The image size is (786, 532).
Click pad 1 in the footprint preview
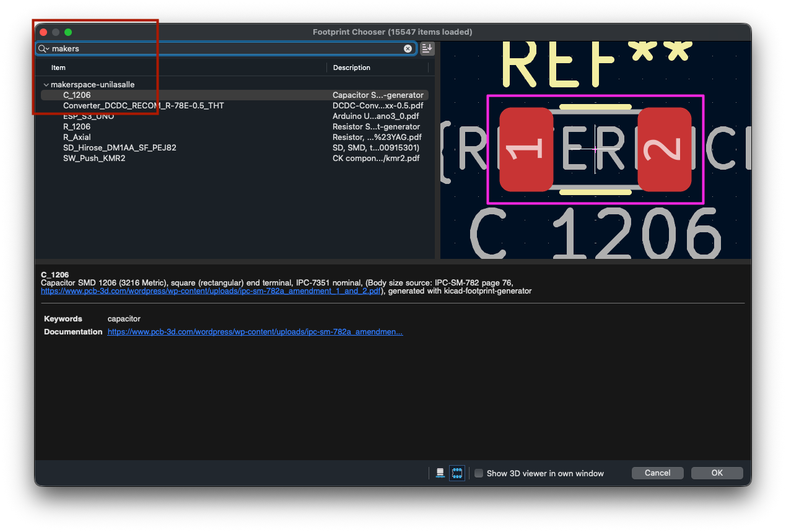[x=526, y=149]
